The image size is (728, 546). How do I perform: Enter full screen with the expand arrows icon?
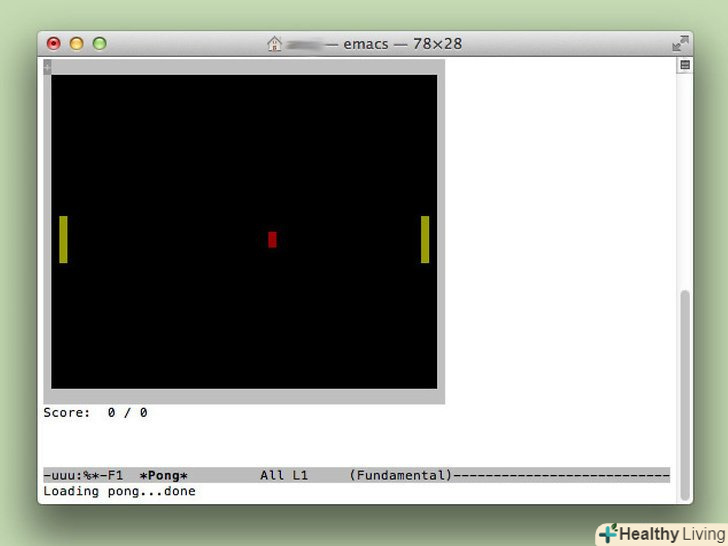point(680,44)
